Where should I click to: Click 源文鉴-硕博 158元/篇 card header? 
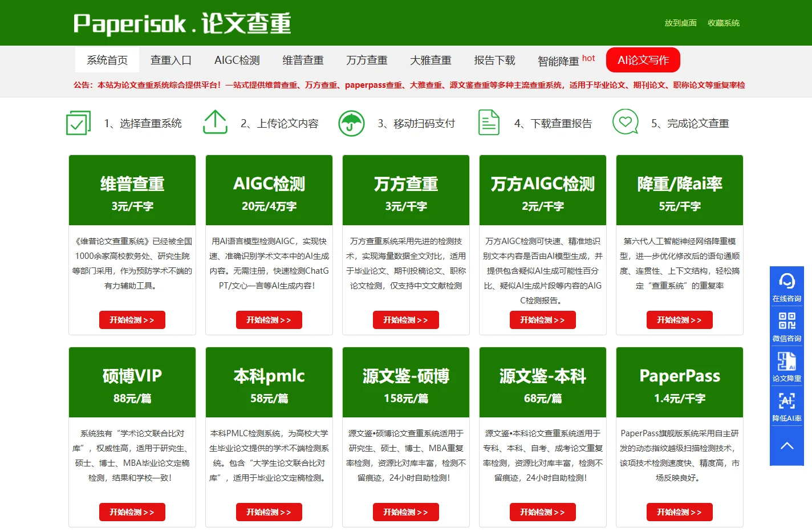(406, 383)
